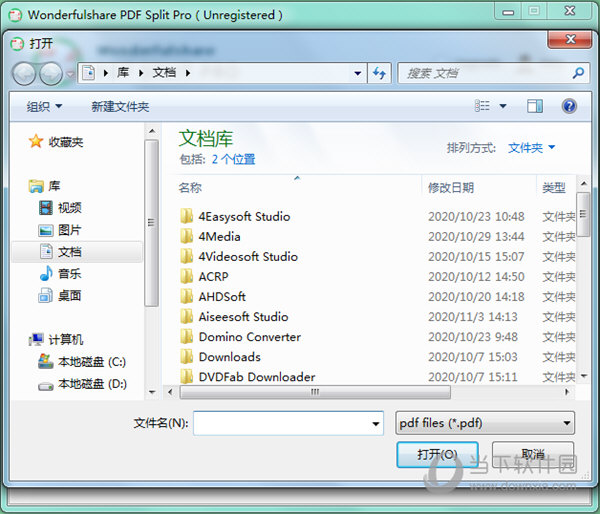Click the navigation pane scroll-up arrow
Screen dimensions: 600x514
tap(152, 131)
